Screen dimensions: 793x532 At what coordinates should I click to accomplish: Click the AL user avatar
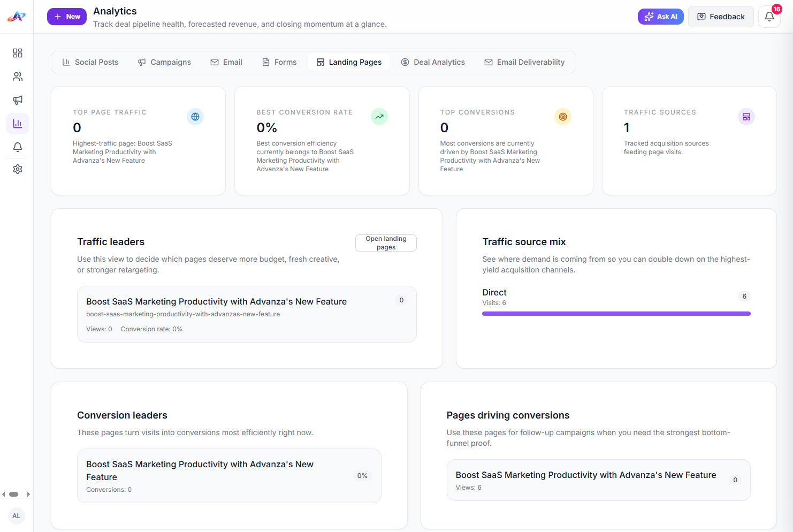17,516
